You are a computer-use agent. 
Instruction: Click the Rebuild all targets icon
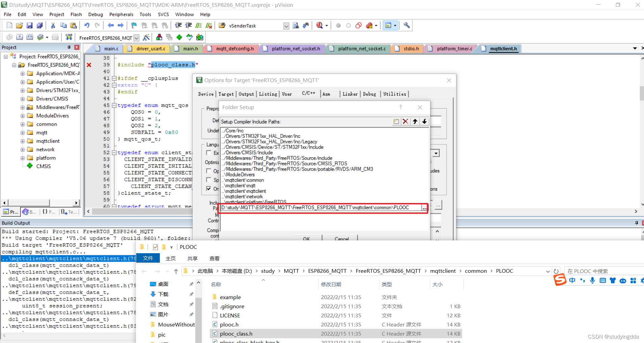[x=30, y=37]
